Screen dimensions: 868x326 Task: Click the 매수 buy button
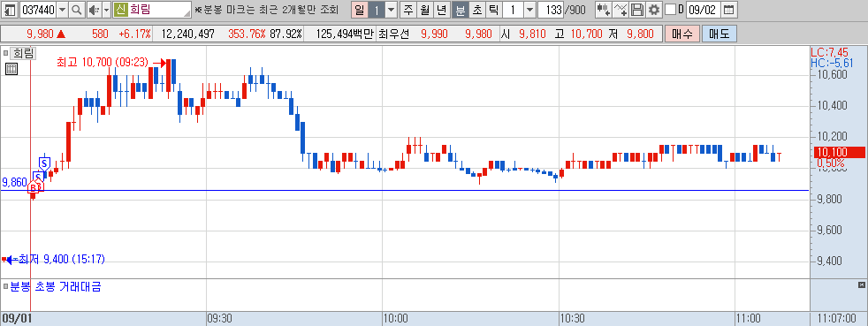pyautogui.click(x=682, y=34)
